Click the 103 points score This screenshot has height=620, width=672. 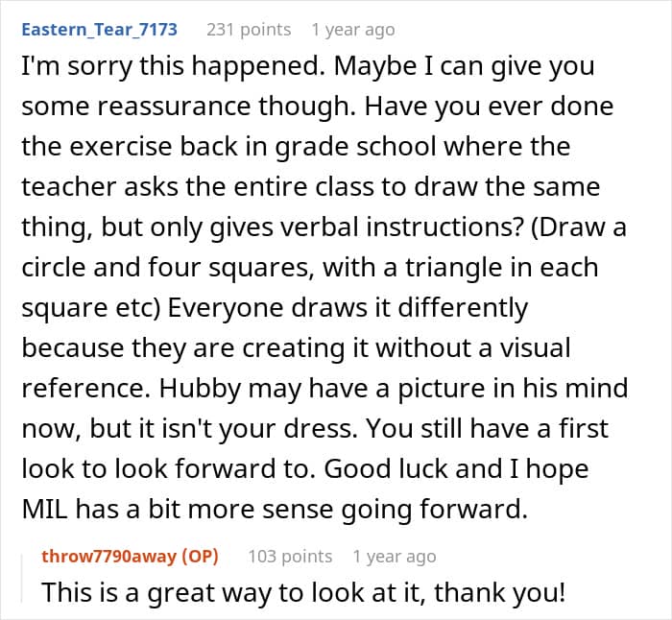click(290, 557)
